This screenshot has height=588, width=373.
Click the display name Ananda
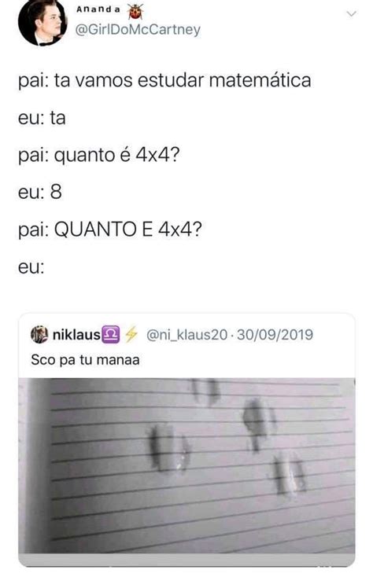click(98, 9)
